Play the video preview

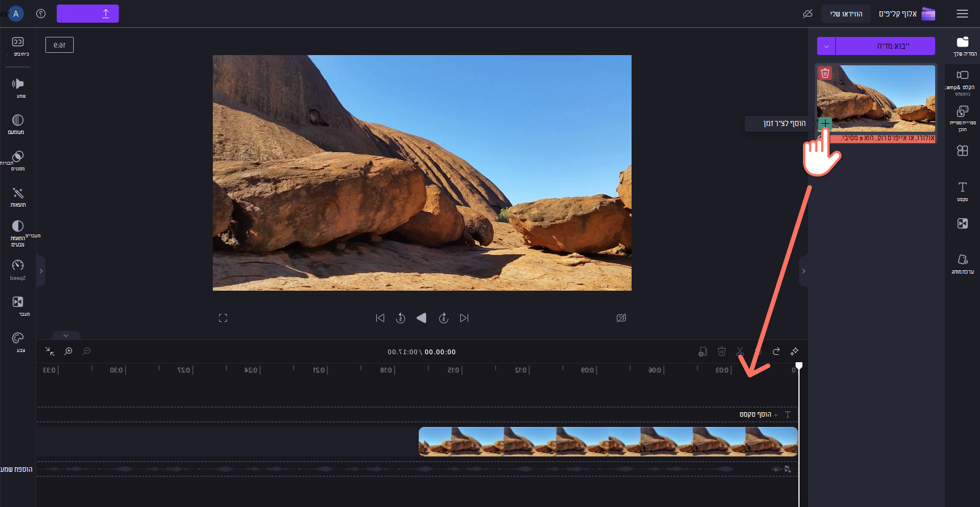coord(422,318)
